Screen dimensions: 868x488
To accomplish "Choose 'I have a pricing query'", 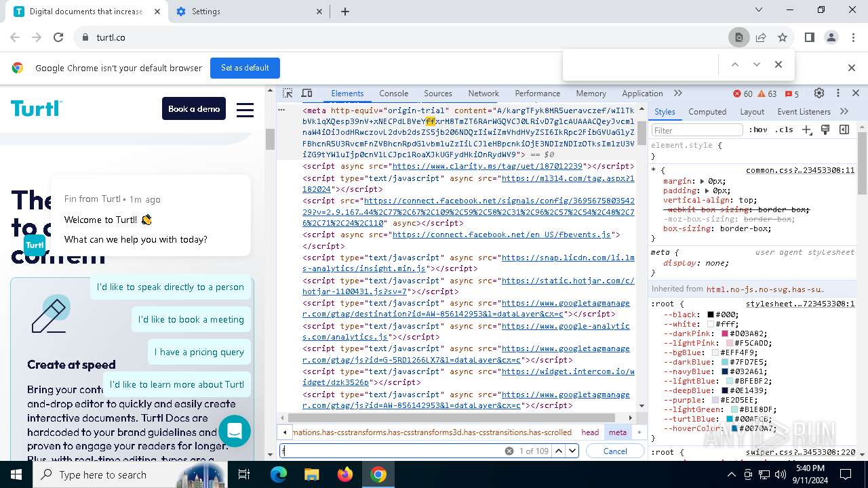I will pos(199,352).
